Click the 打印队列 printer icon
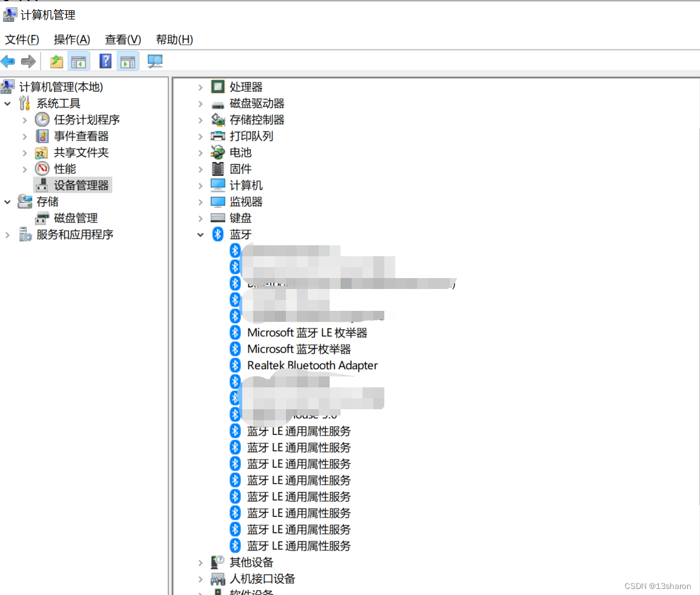 218,136
